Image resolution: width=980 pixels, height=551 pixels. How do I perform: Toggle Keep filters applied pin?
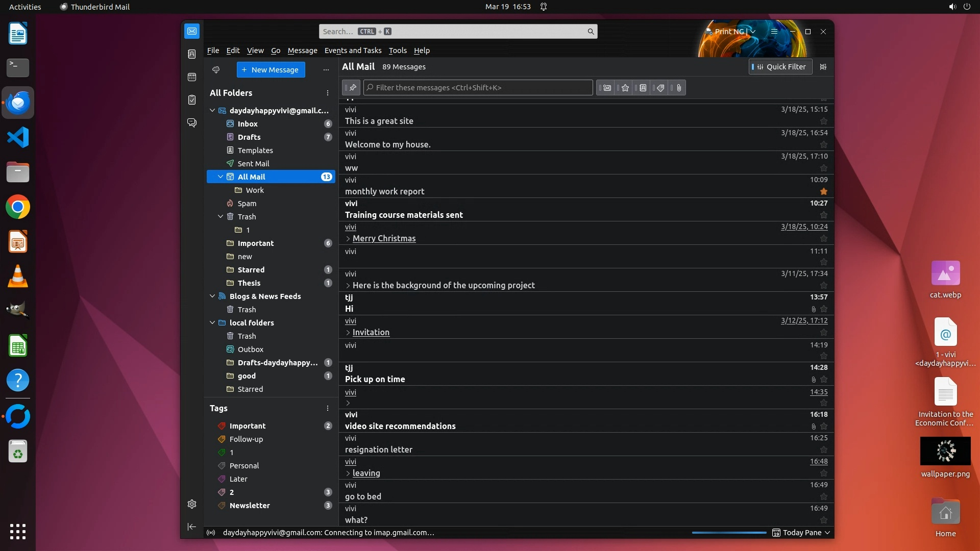tap(352, 88)
